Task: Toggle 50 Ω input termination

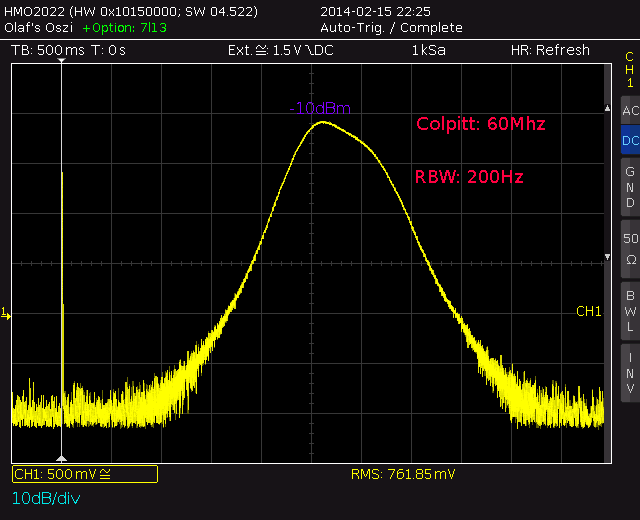Action: [x=630, y=249]
